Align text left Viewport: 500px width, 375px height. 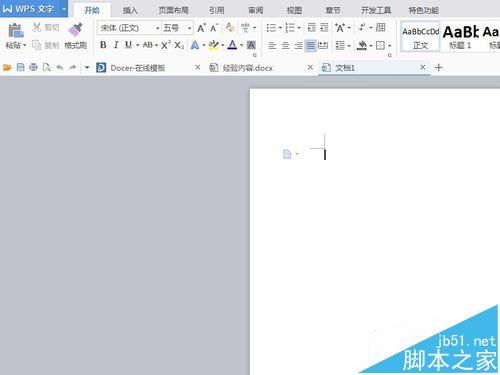tap(272, 45)
